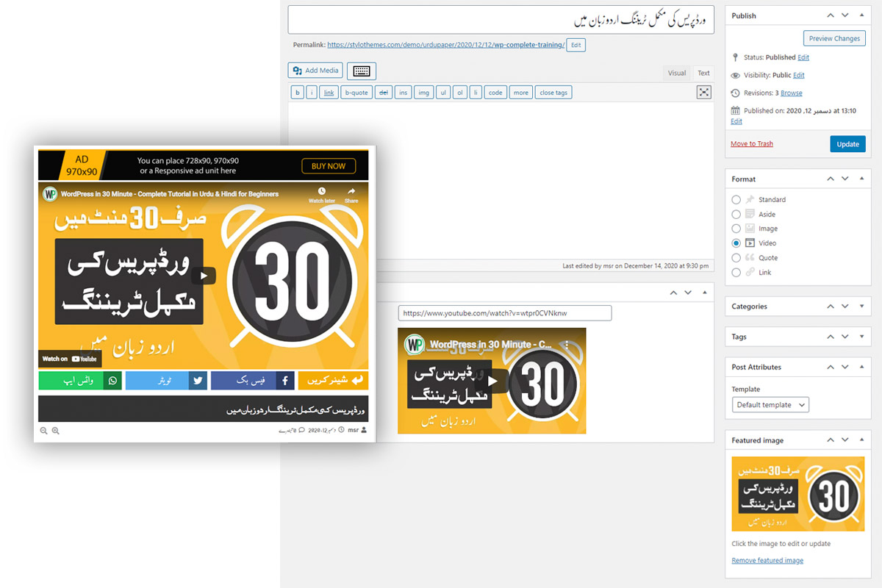
Task: Click the b-quote quicktag button
Action: [356, 93]
